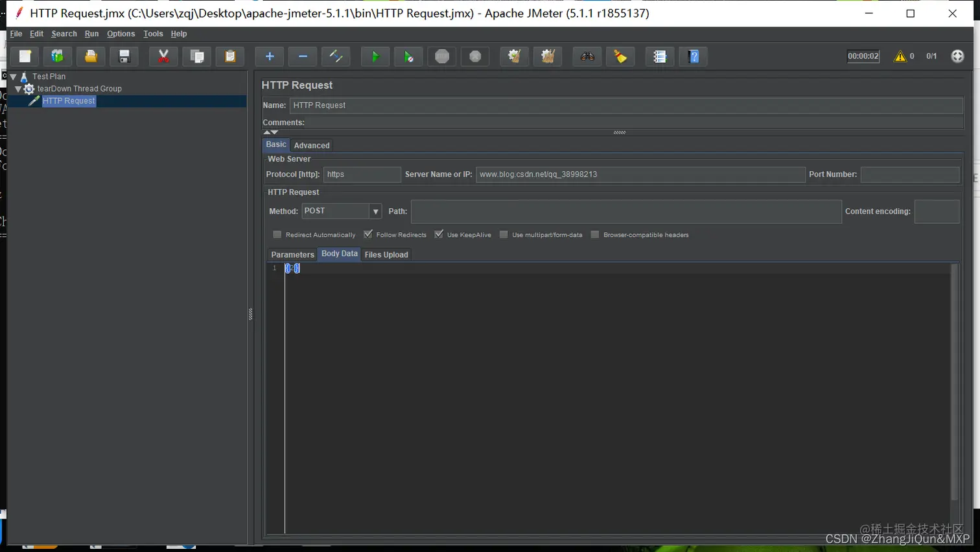Click the Port Number field
Viewport: 980px width, 552px height.
[910, 174]
